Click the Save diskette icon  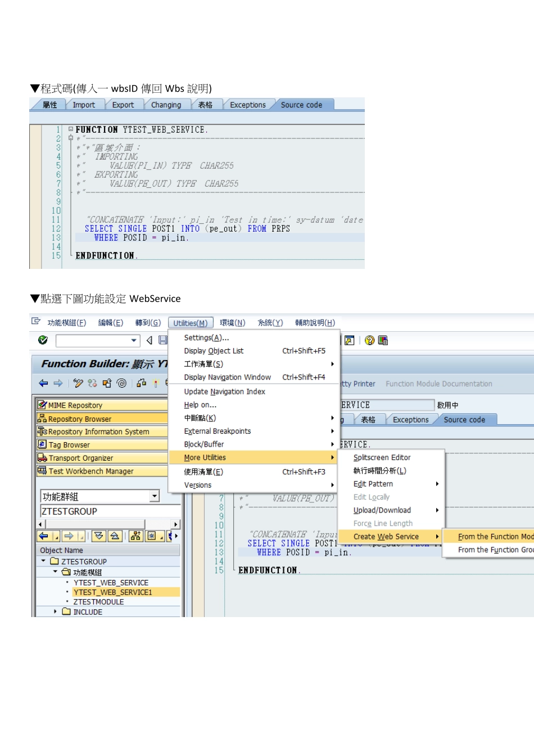point(162,340)
